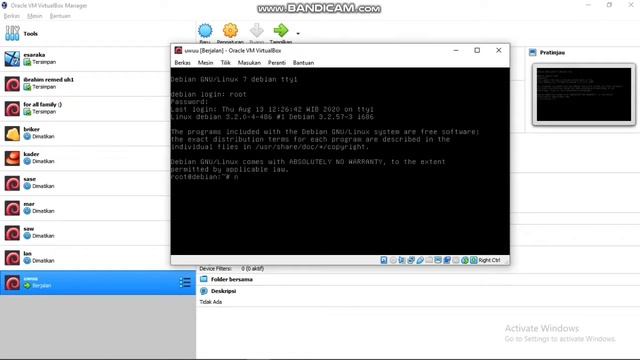Open Pengaturan (Settings) gear icon
The height and width of the screenshot is (360, 640).
(x=230, y=31)
